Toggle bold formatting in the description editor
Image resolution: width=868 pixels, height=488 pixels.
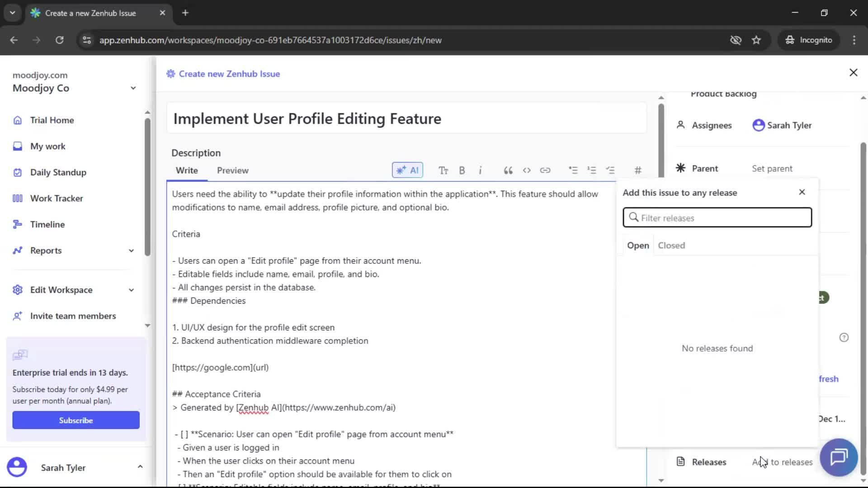[462, 170]
